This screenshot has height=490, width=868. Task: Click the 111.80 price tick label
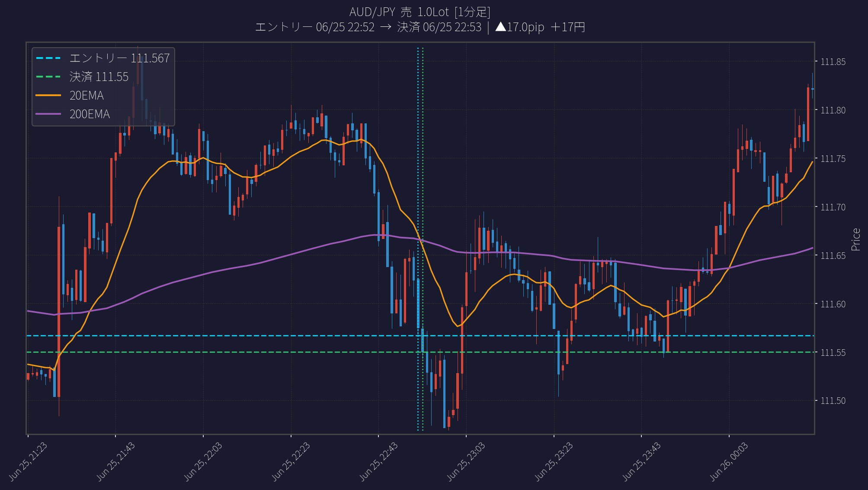(x=833, y=110)
